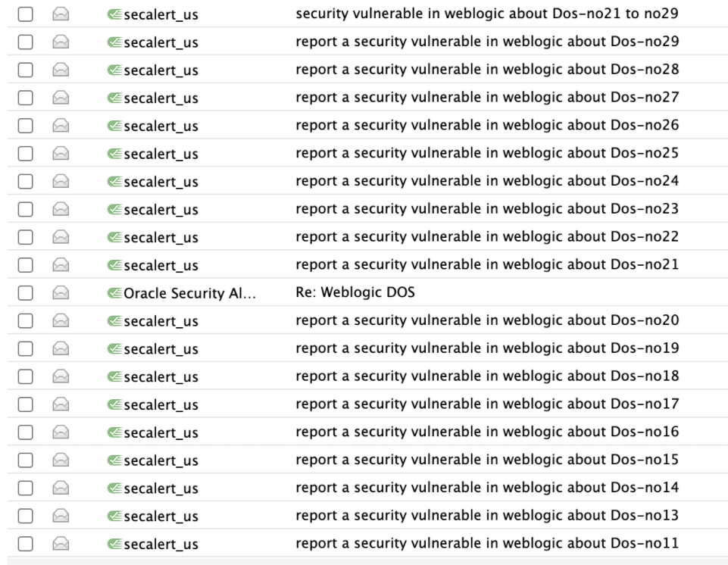
Task: Click green replied icon on Dos-no16 row
Action: [x=114, y=432]
